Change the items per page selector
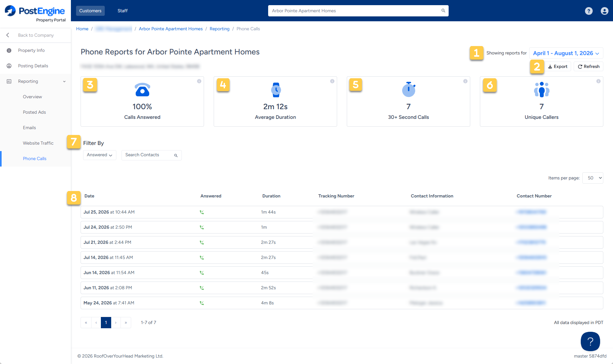 coord(593,178)
